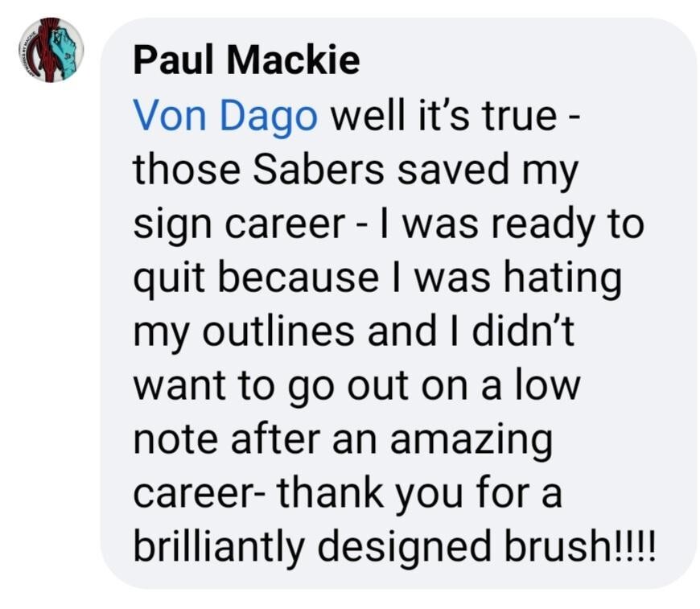Click the word "amazing" in the comment
The height and width of the screenshot is (609, 700).
point(471,440)
